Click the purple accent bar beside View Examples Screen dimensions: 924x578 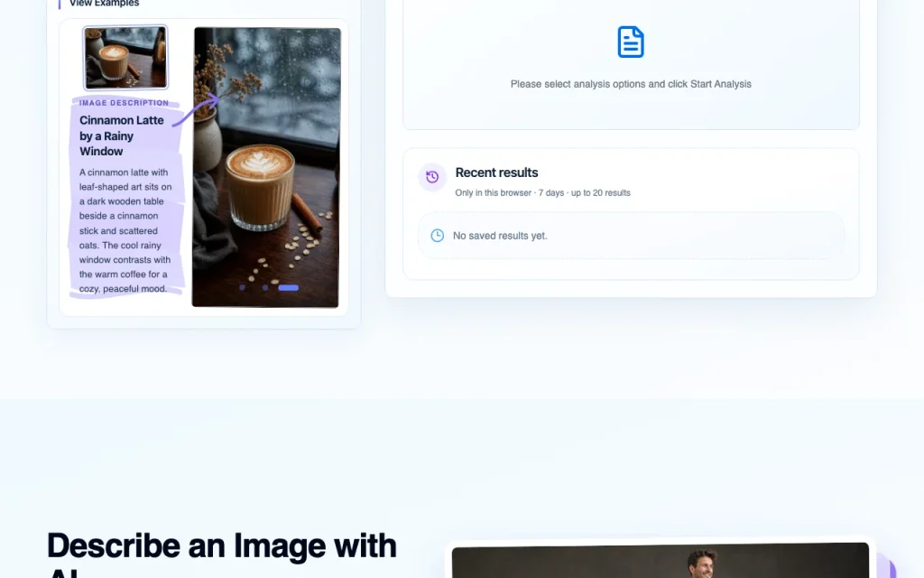[59, 4]
